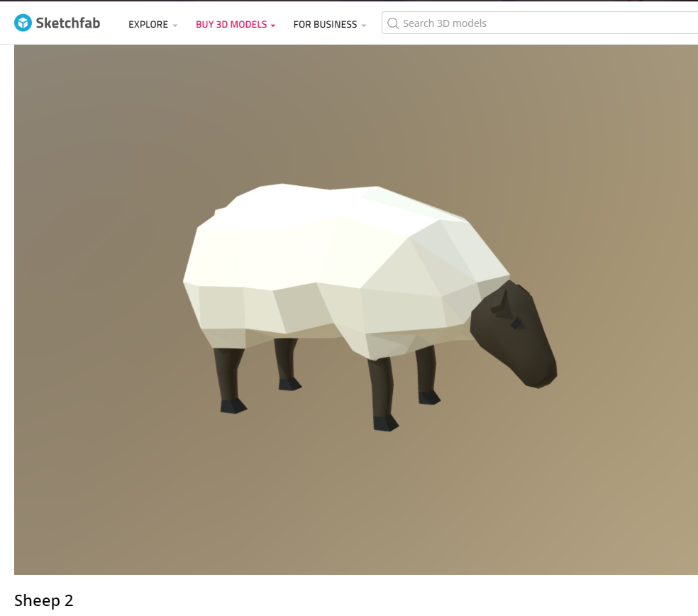Click the sheep model in 3D viewer
698x616 pixels.
[x=370, y=307]
